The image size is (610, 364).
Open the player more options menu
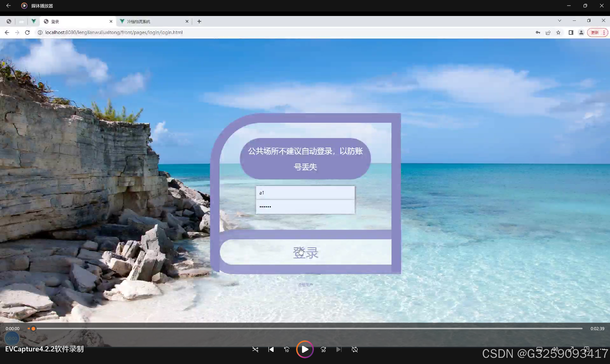(x=602, y=349)
